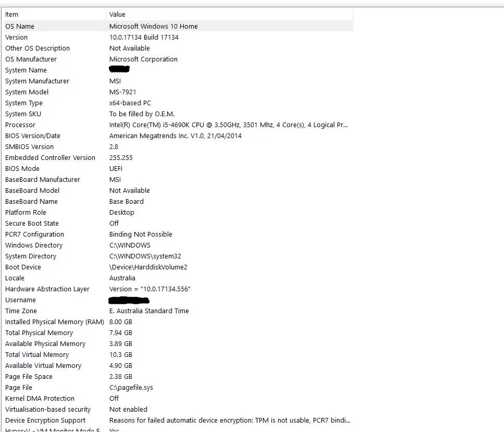Select the BIOS Mode label
The width and height of the screenshot is (504, 432).
tap(22, 168)
